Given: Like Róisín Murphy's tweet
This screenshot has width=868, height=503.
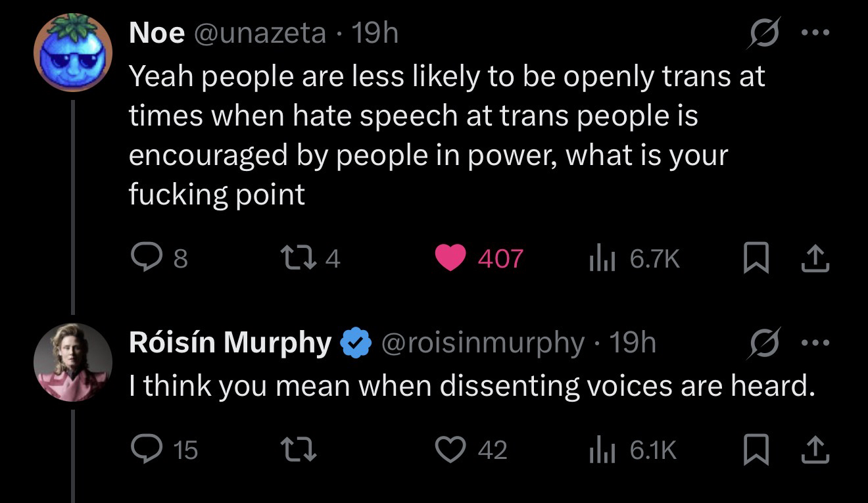Looking at the screenshot, I should click(450, 450).
